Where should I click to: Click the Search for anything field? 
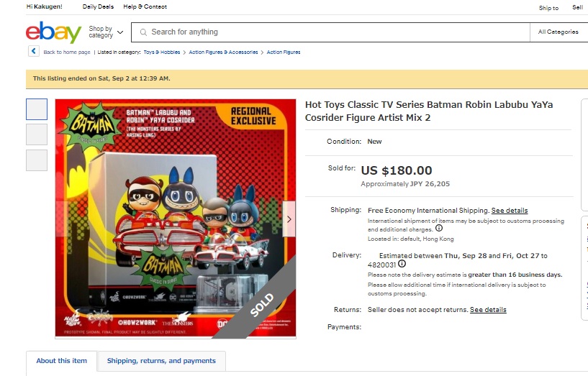coord(330,32)
